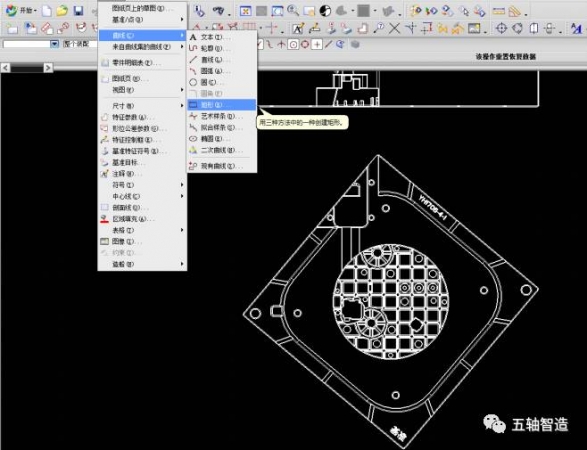Select 拟合样条 fit spline item

pos(222,127)
